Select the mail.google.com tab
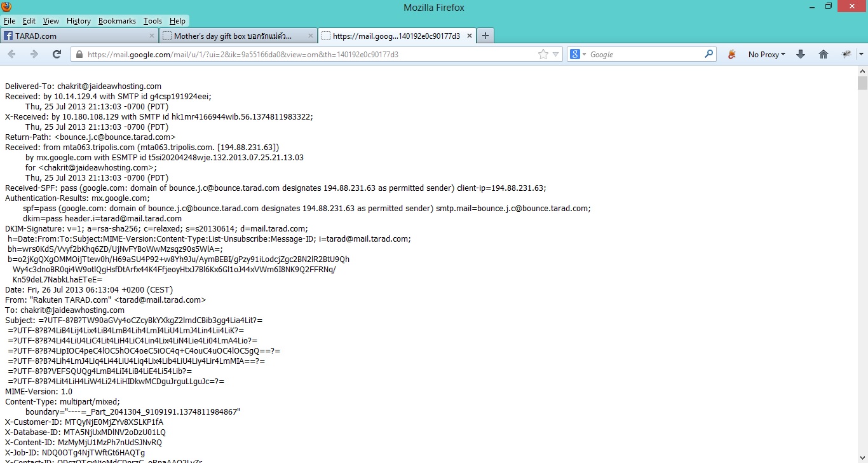Screen dimensions: 868x463 [x=397, y=36]
